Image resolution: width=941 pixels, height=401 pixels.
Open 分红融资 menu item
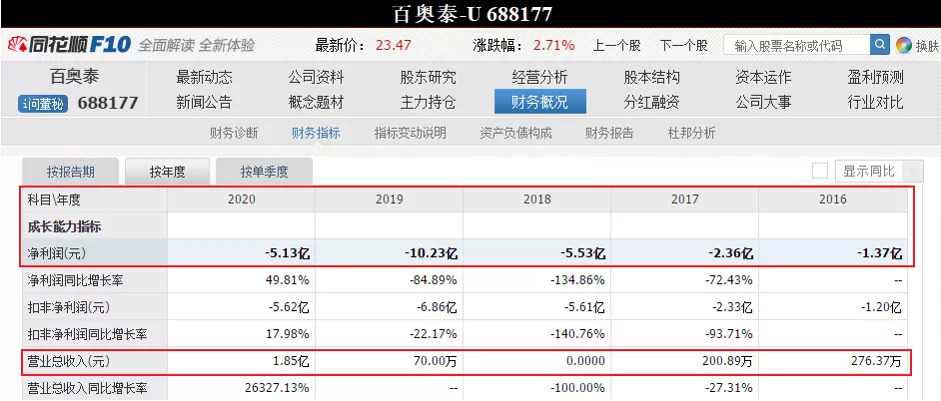pos(652,102)
